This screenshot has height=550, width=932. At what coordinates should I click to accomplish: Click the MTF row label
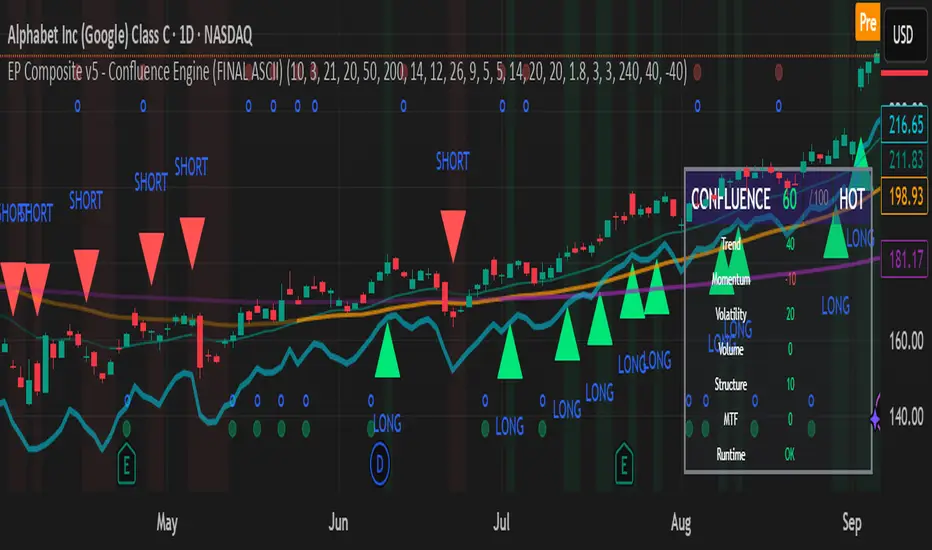tap(731, 420)
